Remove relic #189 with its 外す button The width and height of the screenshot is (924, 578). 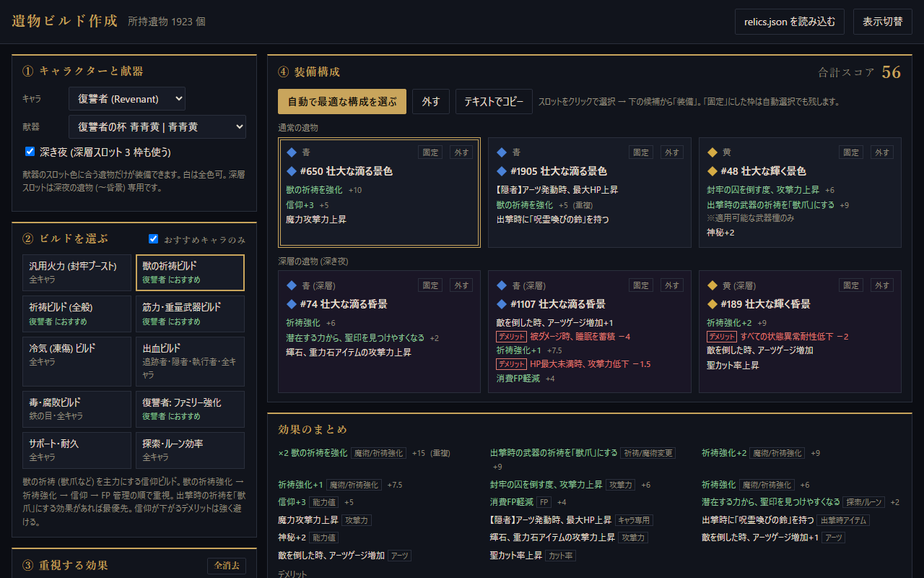(882, 285)
